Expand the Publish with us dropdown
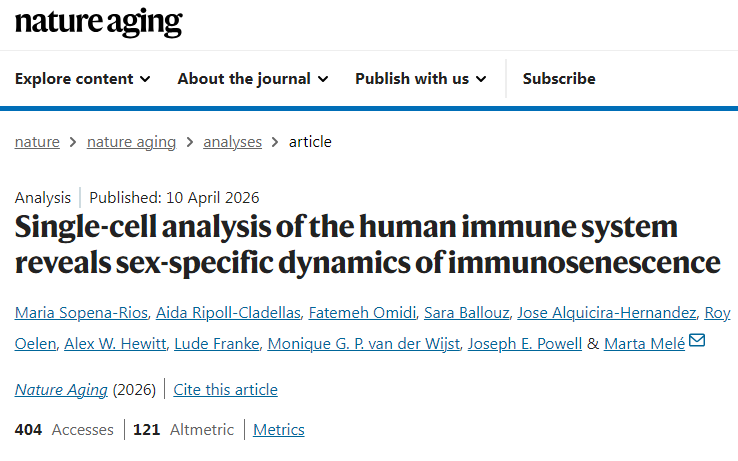The height and width of the screenshot is (461, 738). click(x=421, y=79)
